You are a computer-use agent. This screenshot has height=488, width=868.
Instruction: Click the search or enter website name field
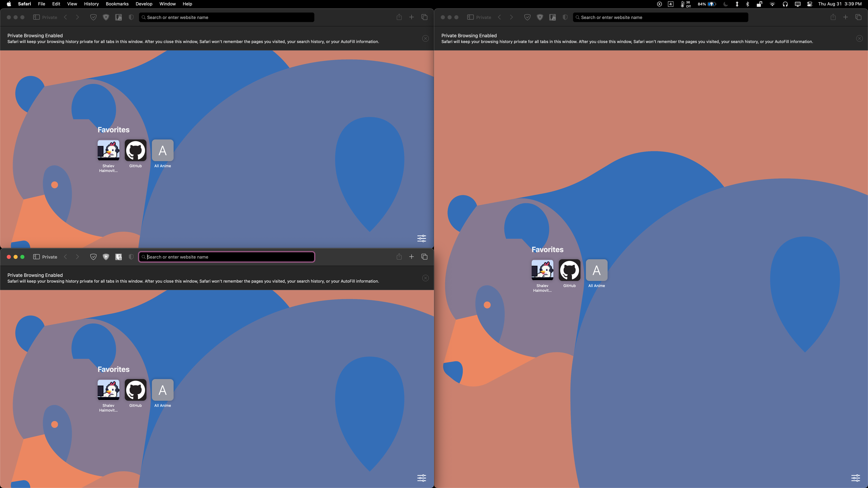click(226, 257)
